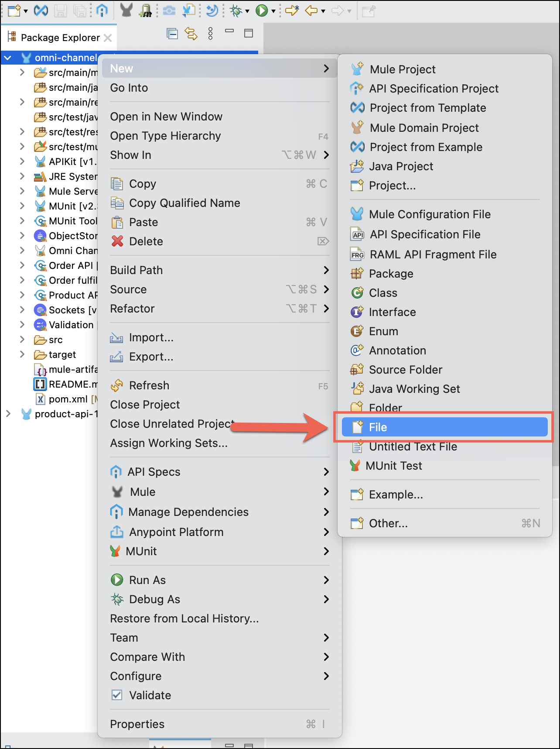Choose RAML API Fragment File option

(432, 254)
